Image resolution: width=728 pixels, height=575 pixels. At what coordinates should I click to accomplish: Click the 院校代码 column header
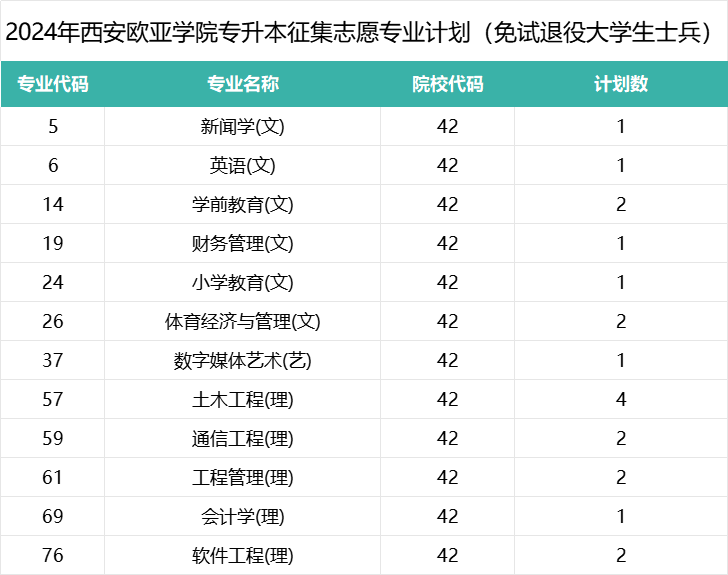[x=448, y=84]
